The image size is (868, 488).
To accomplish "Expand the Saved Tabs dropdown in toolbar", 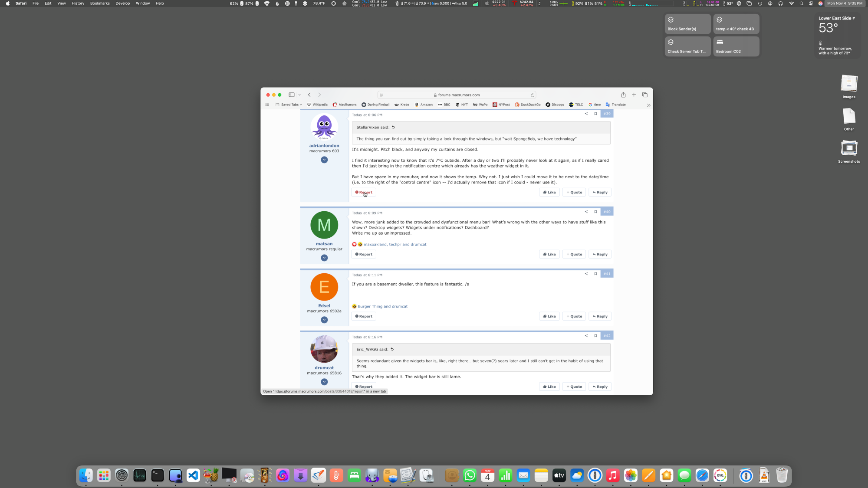I will [x=301, y=104].
